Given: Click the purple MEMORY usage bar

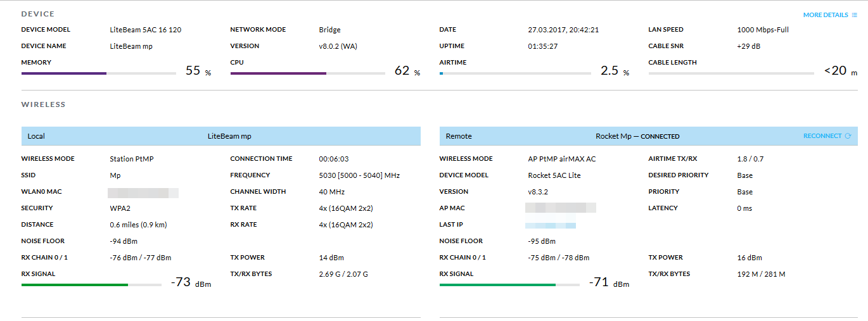Looking at the screenshot, I should click(98, 73).
